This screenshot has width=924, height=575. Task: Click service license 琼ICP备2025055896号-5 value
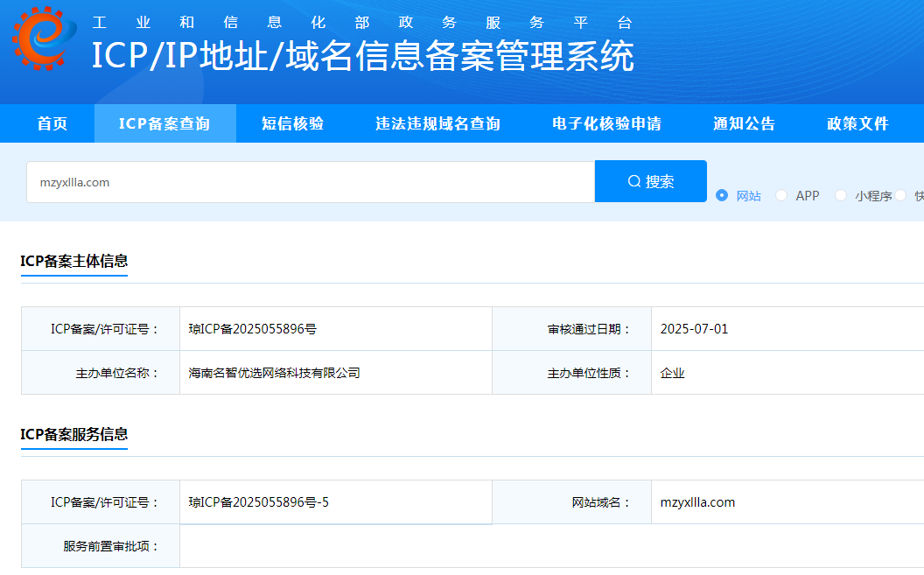tap(259, 502)
